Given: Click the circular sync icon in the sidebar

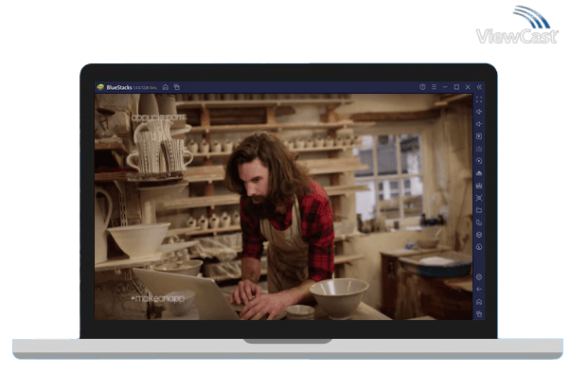Looking at the screenshot, I should [479, 161].
